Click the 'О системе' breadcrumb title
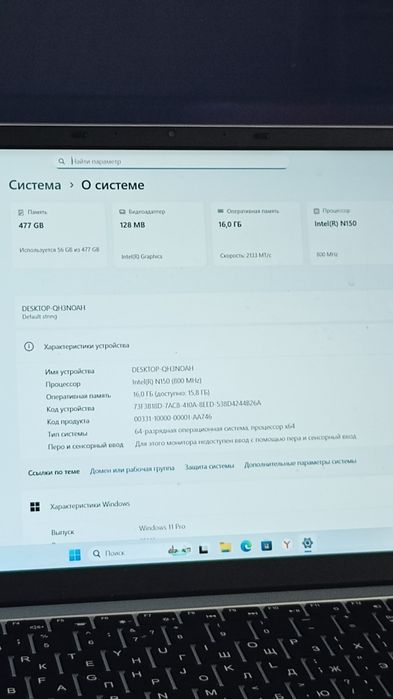The height and width of the screenshot is (699, 393). coord(112,185)
